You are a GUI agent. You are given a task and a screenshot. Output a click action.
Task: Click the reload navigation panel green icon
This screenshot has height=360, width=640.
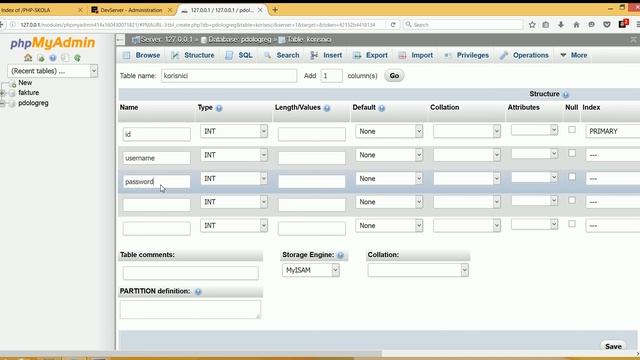77,58
